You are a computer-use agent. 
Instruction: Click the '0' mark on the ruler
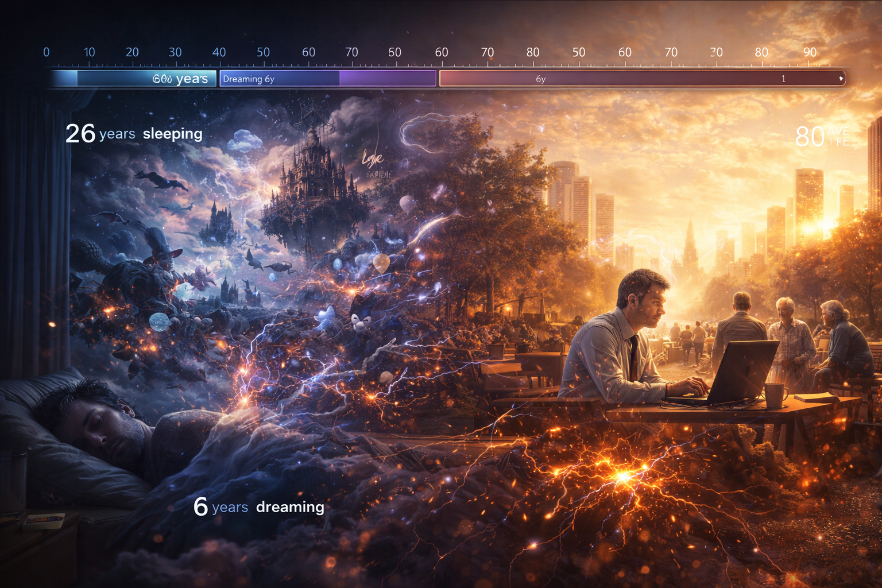(x=47, y=52)
